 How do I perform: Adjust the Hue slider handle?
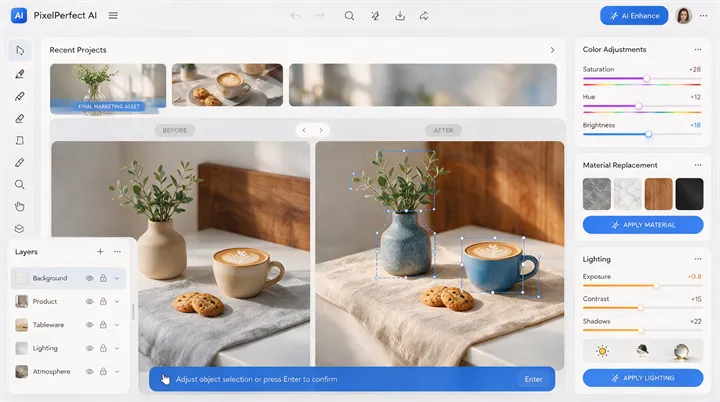638,106
